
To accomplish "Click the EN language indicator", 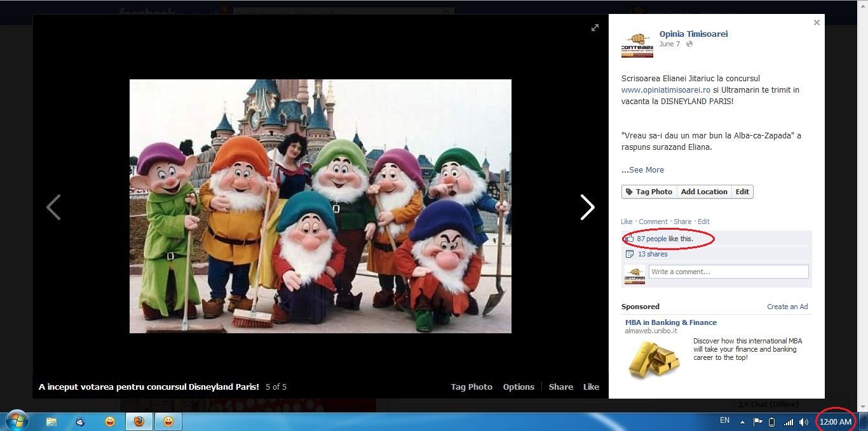I will (724, 421).
